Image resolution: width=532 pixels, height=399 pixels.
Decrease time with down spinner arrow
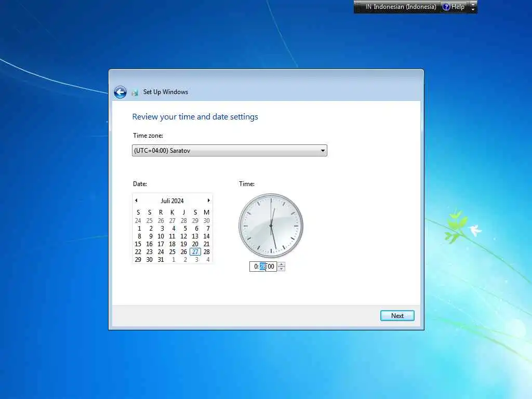(x=281, y=269)
